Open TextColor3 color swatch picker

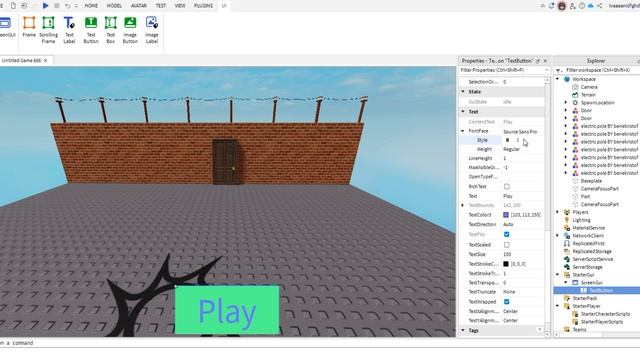pyautogui.click(x=506, y=215)
